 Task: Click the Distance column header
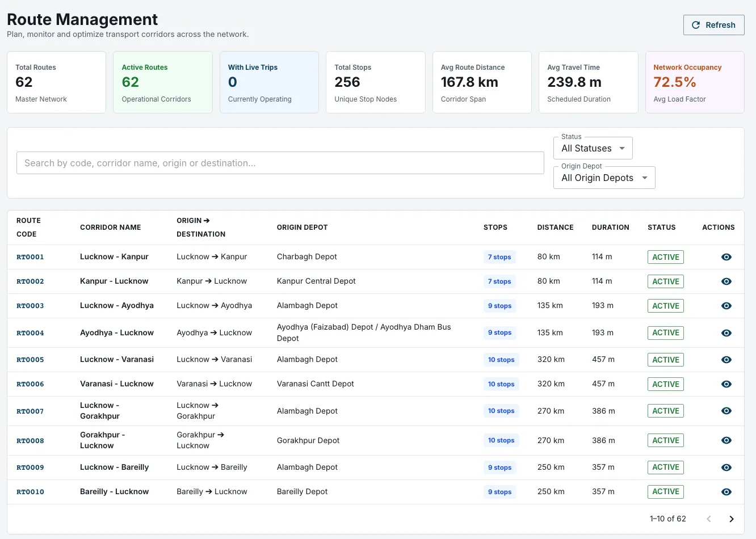(555, 228)
